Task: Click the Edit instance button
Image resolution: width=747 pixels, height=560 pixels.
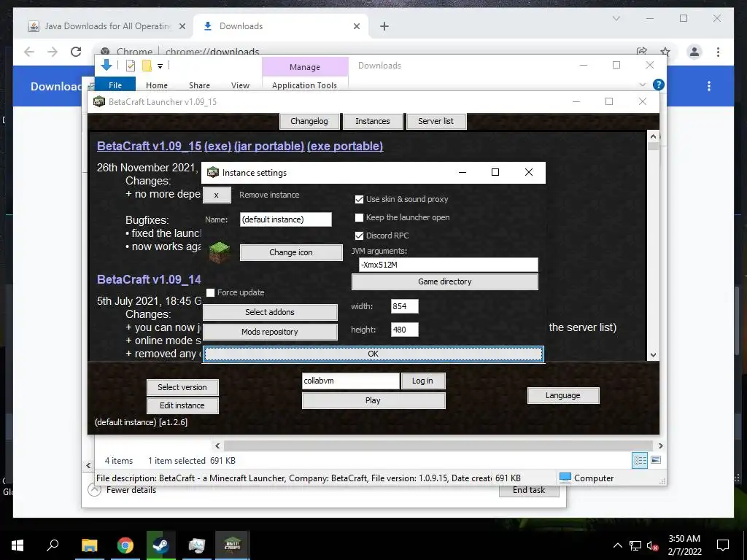Action: pyautogui.click(x=182, y=405)
